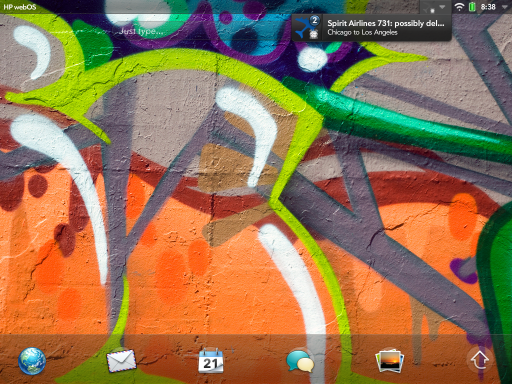Click the alarm clock icon in notification
Viewport: 512px width, 384px height.
click(x=314, y=34)
